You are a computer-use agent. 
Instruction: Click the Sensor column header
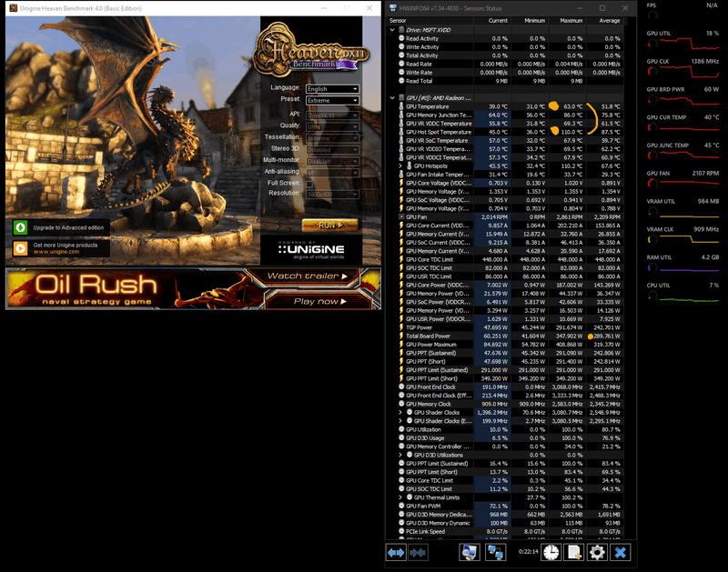point(430,20)
